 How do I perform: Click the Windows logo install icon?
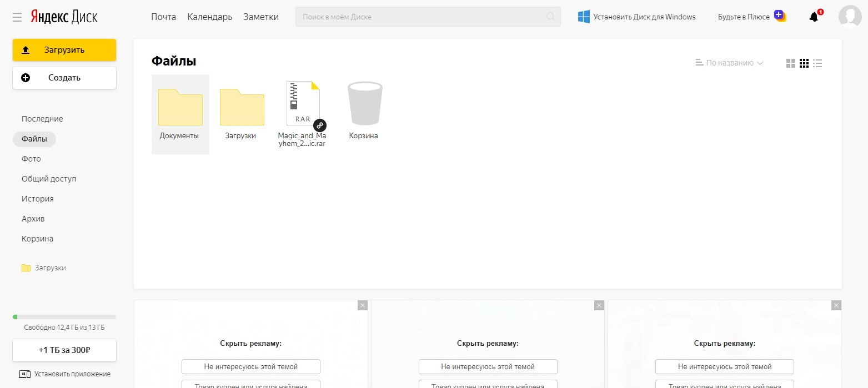[584, 17]
